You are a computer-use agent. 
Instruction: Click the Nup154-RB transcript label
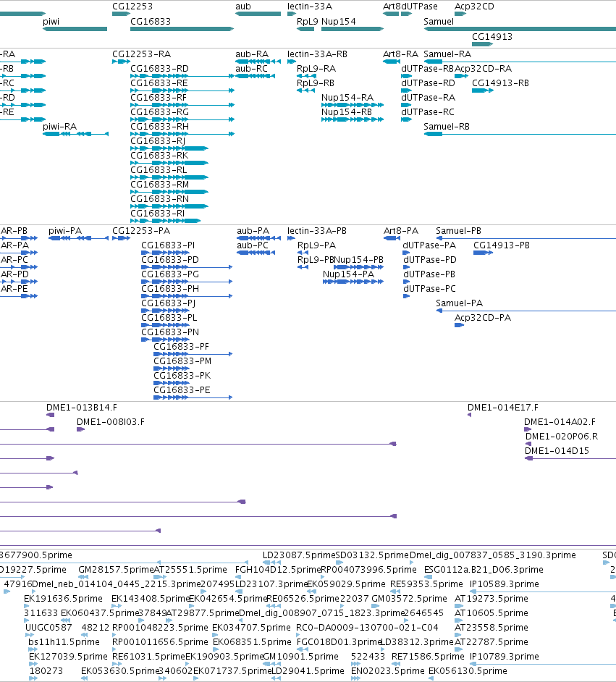[347, 111]
